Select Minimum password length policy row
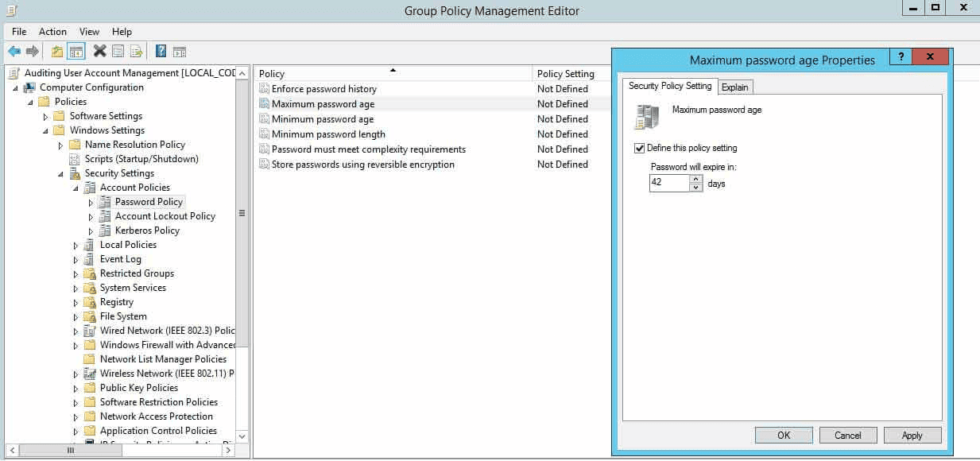This screenshot has width=980, height=461. click(x=328, y=134)
